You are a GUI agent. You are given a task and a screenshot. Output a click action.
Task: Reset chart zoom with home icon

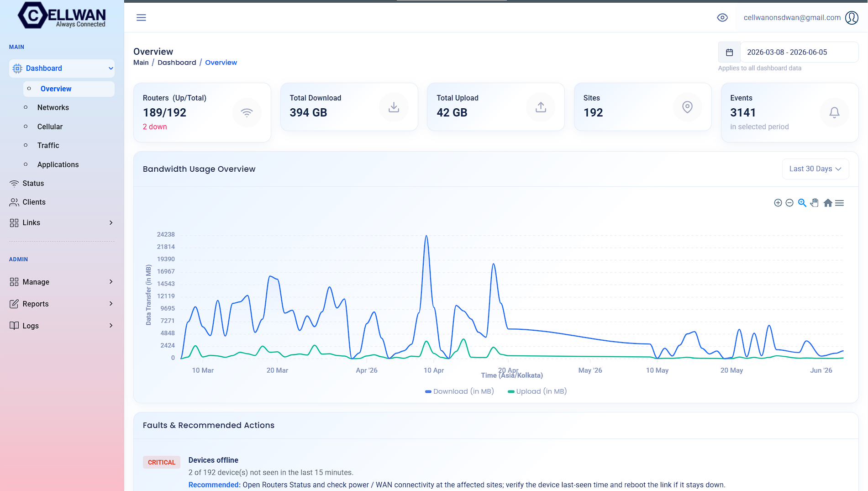(828, 203)
